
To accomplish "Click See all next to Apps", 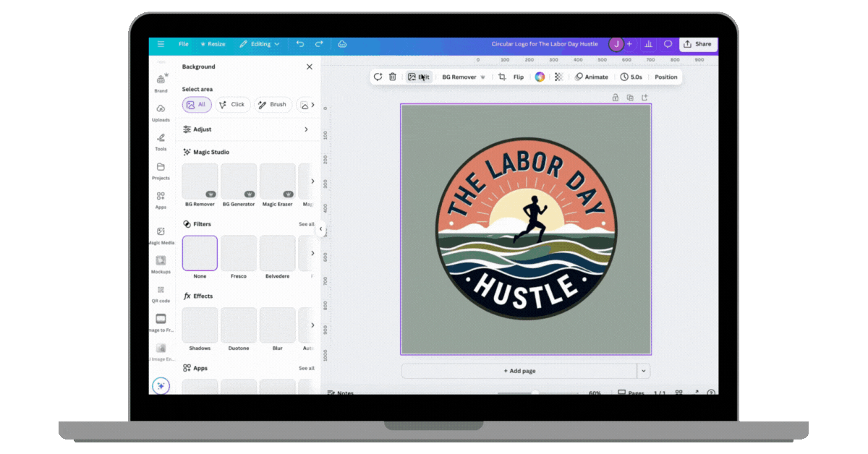I will 307,368.
